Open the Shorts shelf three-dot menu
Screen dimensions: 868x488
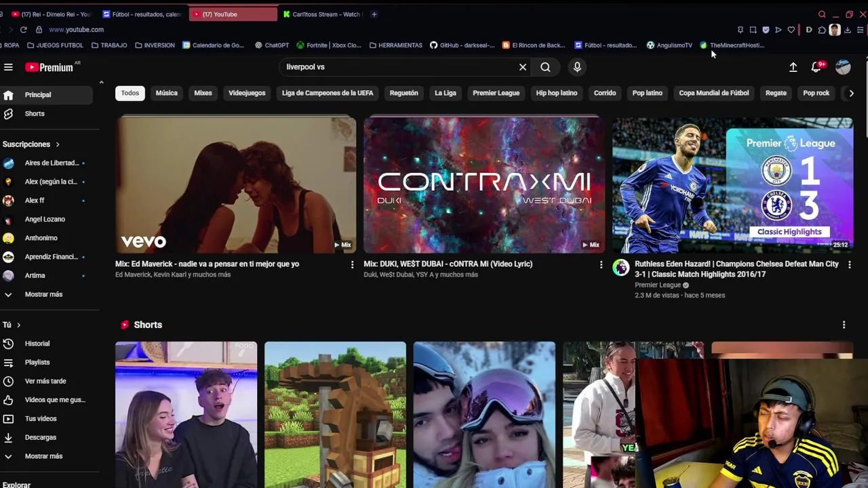(x=844, y=325)
